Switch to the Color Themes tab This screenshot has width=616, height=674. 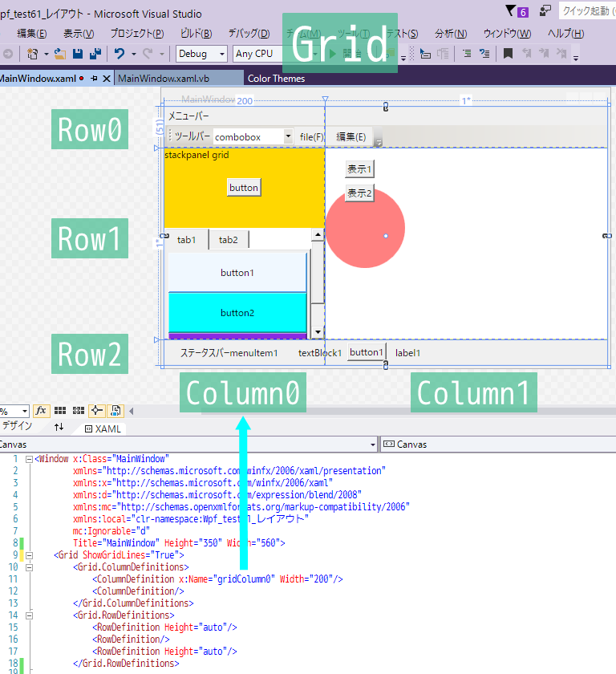276,79
